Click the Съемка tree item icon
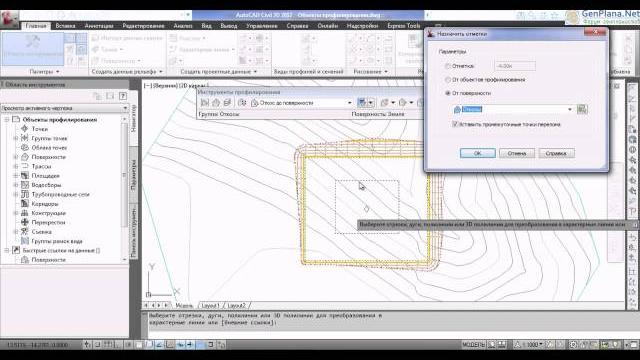The width and height of the screenshot is (640, 360). pos(24,232)
